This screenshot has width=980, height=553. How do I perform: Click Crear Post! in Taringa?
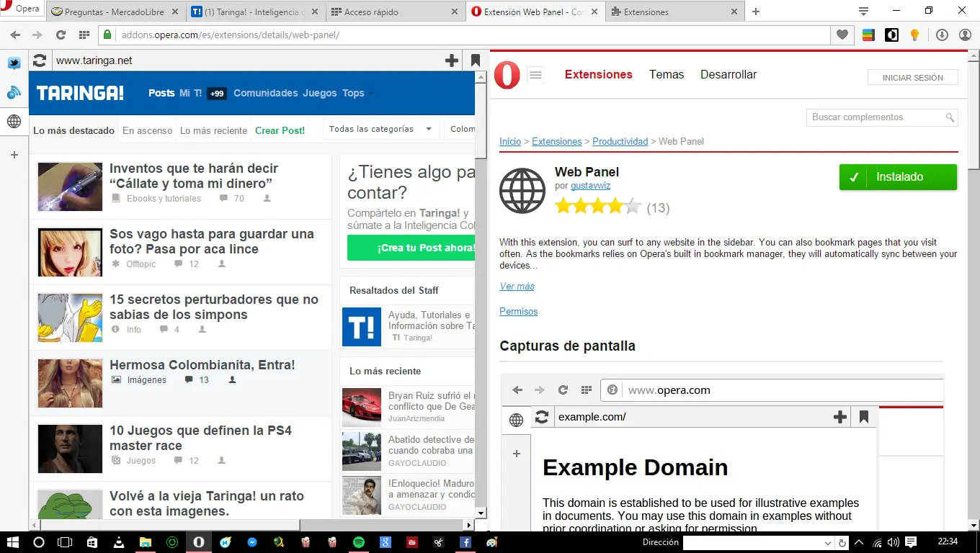coord(280,130)
